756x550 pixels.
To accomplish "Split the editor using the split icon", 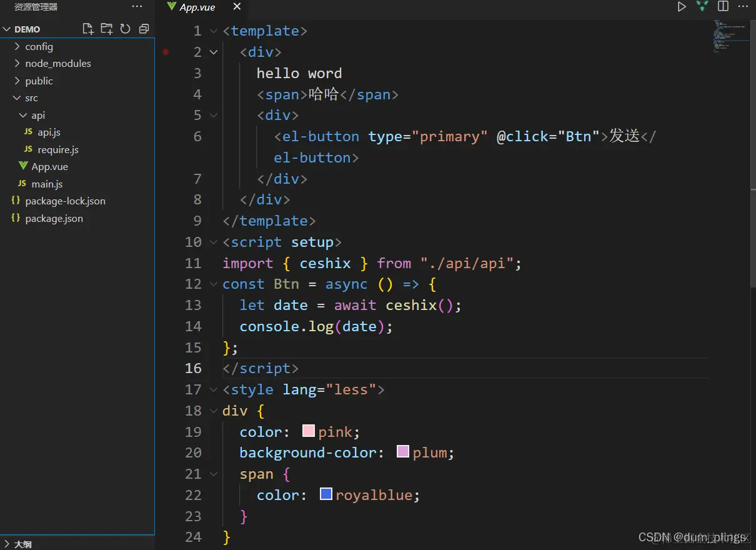I will [723, 6].
